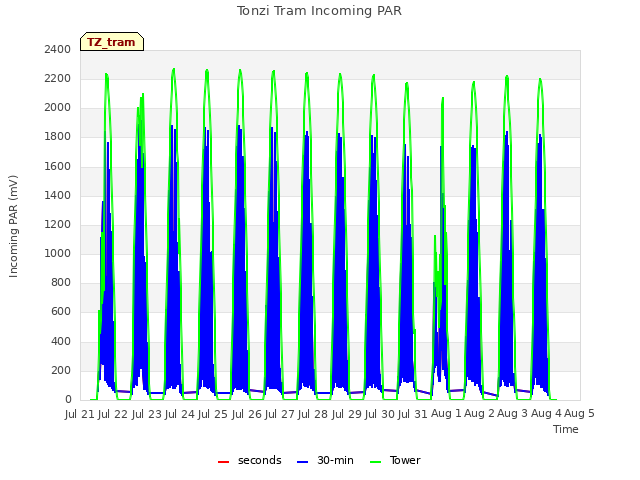The height and width of the screenshot is (480, 640).
Task: Click the 1600 y-axis tick label
Action: 58,166
